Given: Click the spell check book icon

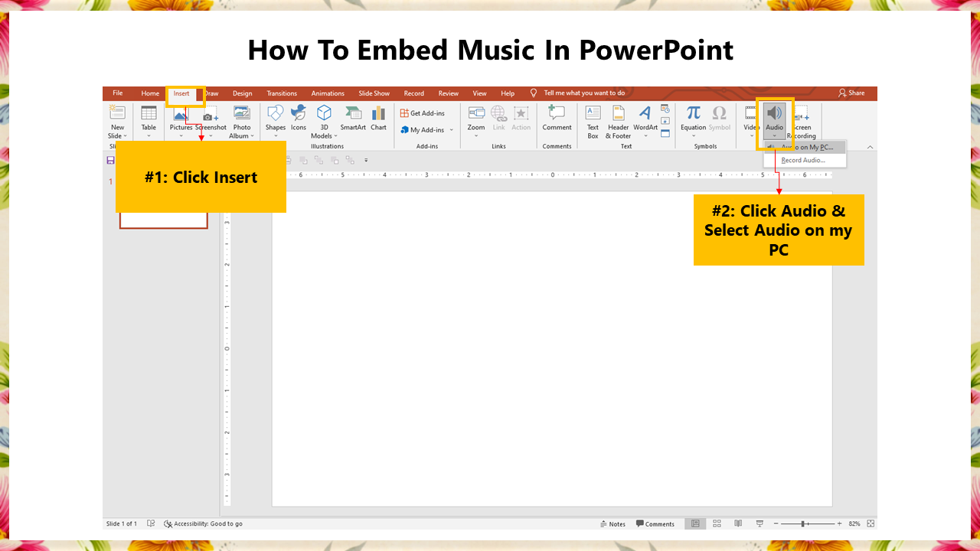Looking at the screenshot, I should (151, 524).
